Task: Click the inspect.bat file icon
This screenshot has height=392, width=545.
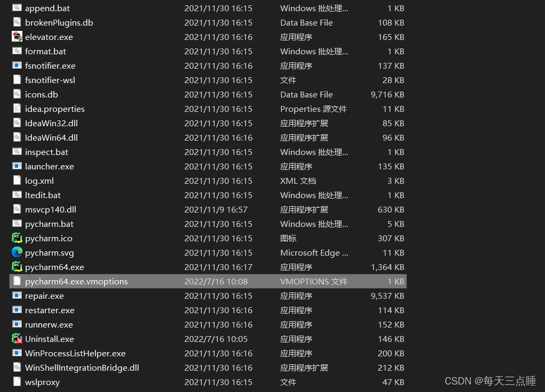Action: point(17,151)
